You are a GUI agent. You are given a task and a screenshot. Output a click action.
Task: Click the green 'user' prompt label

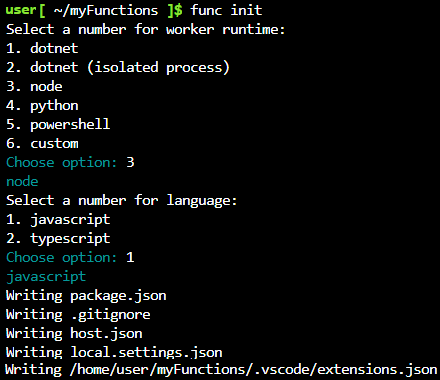[21, 10]
